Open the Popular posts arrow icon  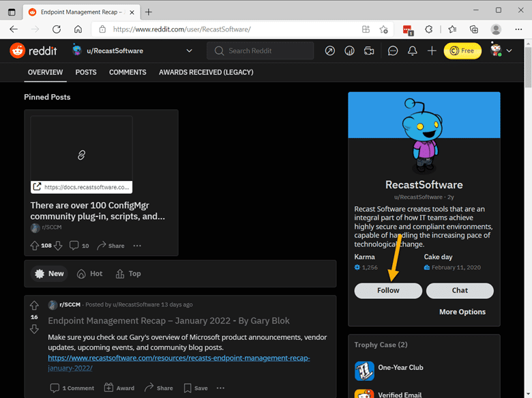[330, 51]
